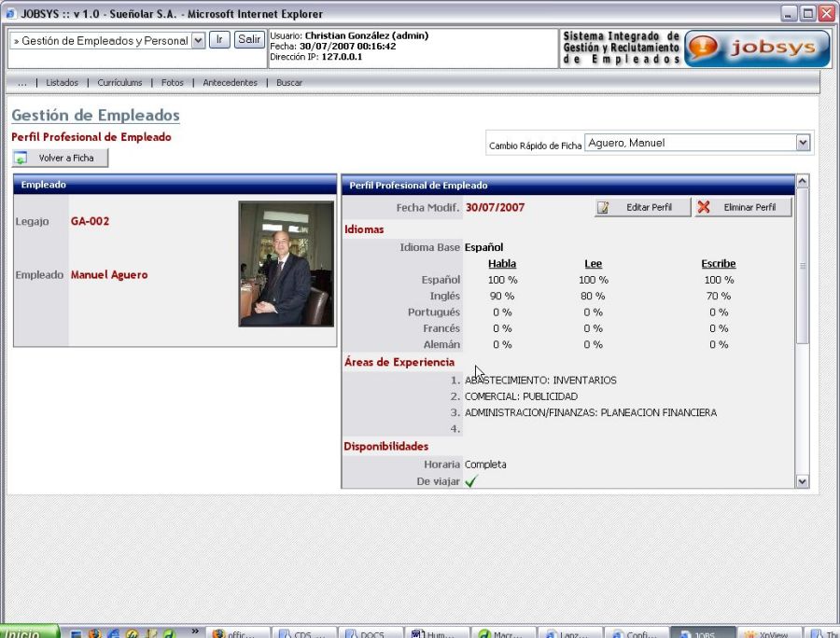Click the jobsys logo icon
Image resolution: width=840 pixels, height=638 pixels.
point(756,49)
